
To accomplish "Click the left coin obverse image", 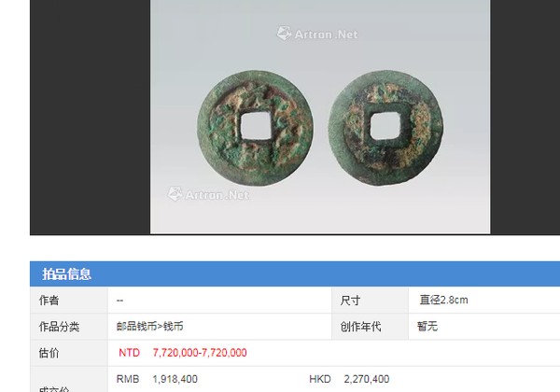I will point(255,128).
